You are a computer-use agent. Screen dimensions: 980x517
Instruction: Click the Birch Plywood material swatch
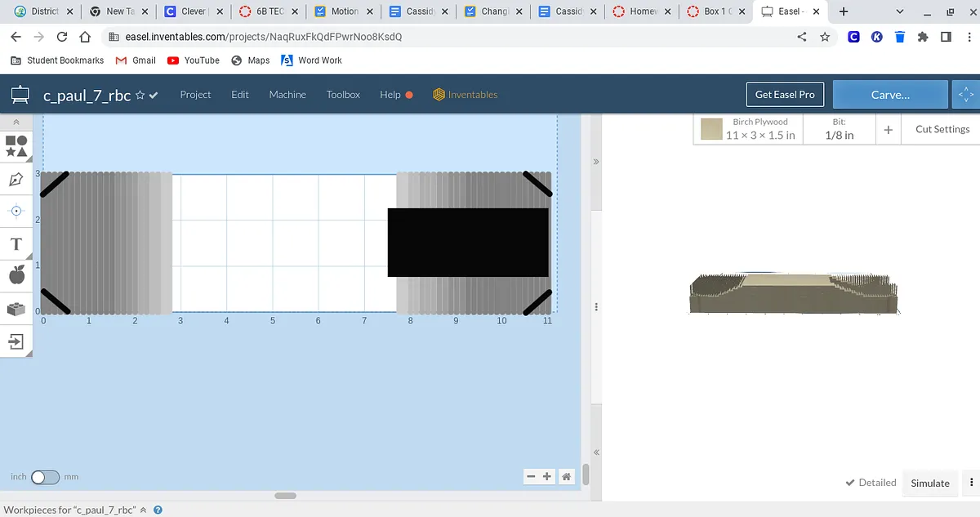click(711, 129)
